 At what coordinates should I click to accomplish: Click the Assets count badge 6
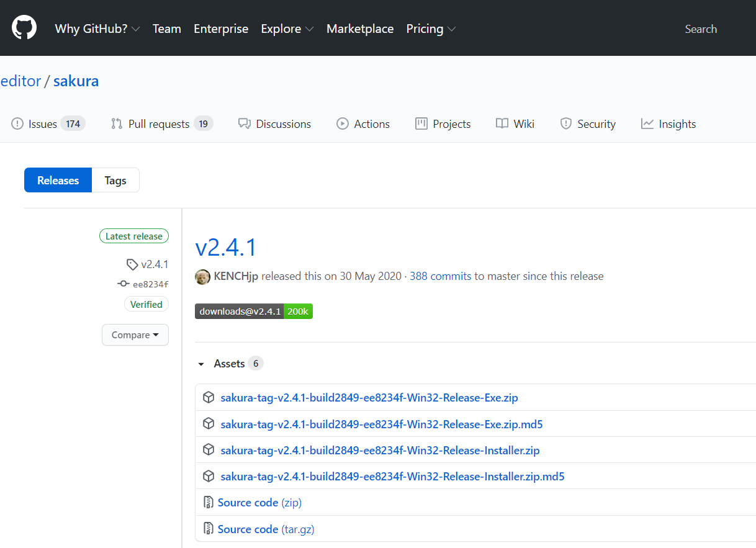click(x=256, y=363)
